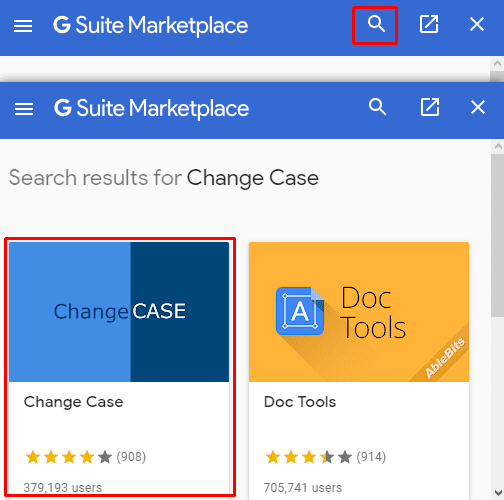Close the top G Suite Marketplace bar
Viewport: 504px width, 500px height.
pos(477,24)
